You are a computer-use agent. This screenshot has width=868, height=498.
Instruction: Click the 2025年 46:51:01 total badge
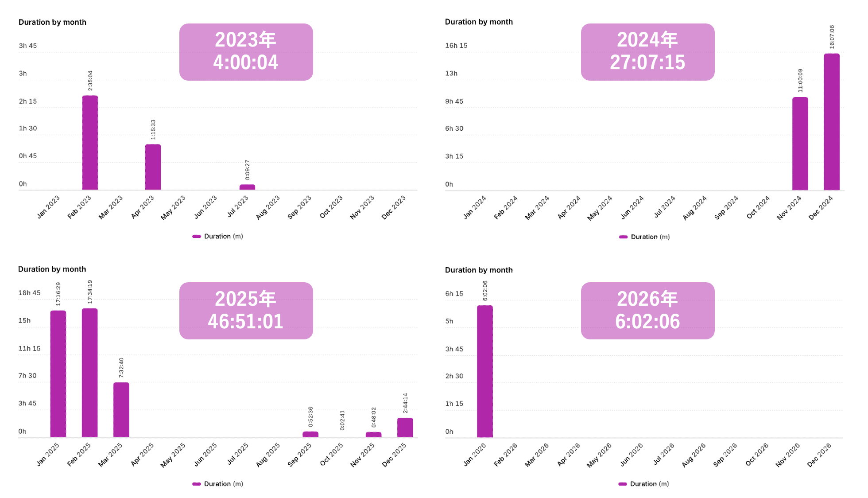click(246, 311)
